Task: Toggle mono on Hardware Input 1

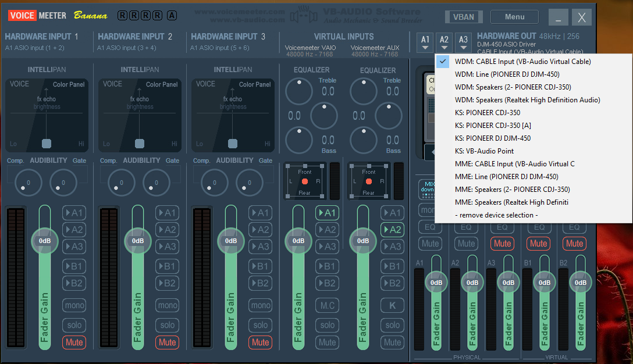Action: coord(74,305)
